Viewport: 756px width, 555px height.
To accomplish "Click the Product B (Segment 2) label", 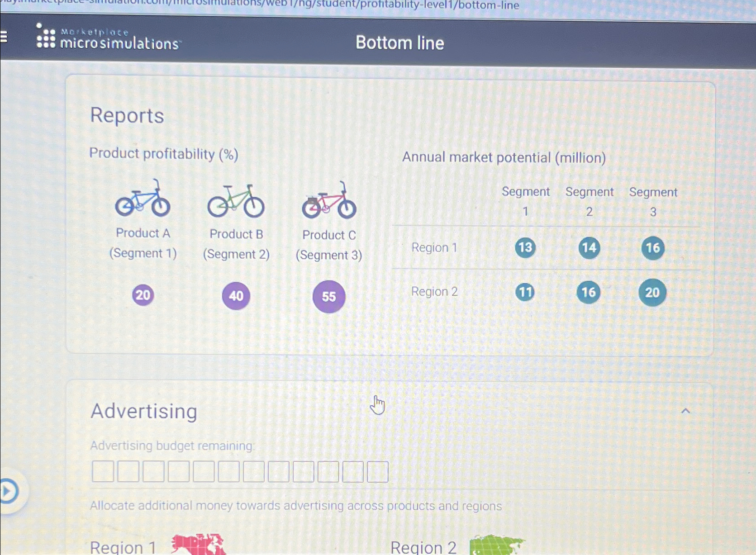I will tap(236, 244).
